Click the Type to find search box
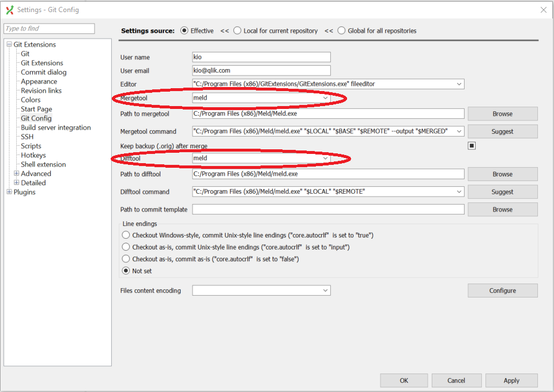Screen dimensions: 554x392 49,29
